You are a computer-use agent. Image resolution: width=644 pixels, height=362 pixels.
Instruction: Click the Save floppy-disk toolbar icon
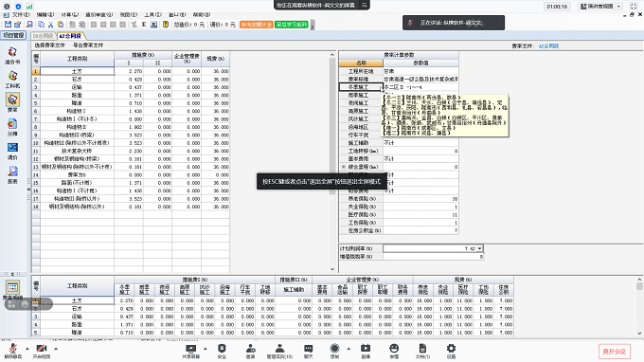pos(8,25)
